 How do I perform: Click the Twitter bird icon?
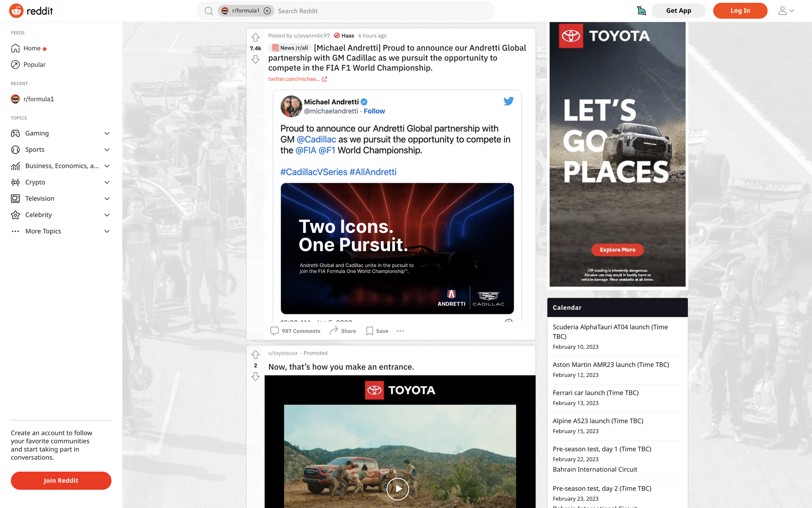point(509,101)
